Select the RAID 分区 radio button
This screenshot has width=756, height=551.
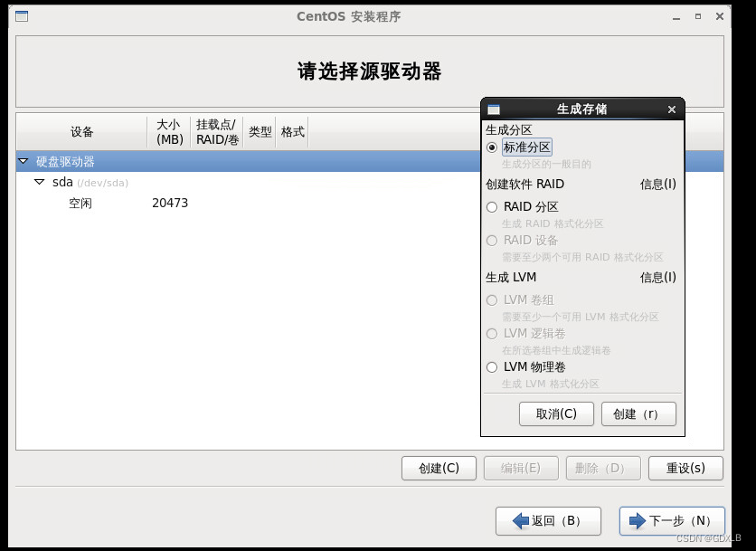(x=491, y=206)
